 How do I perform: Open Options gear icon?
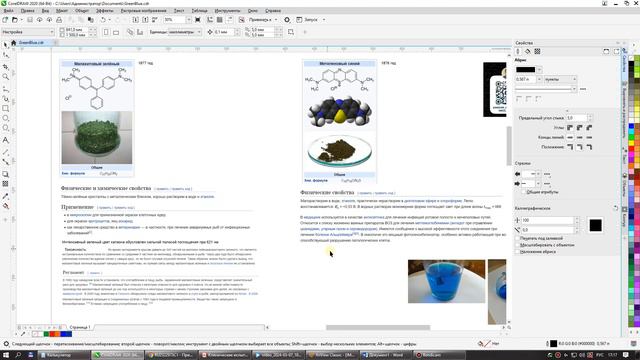pyautogui.click(x=287, y=20)
